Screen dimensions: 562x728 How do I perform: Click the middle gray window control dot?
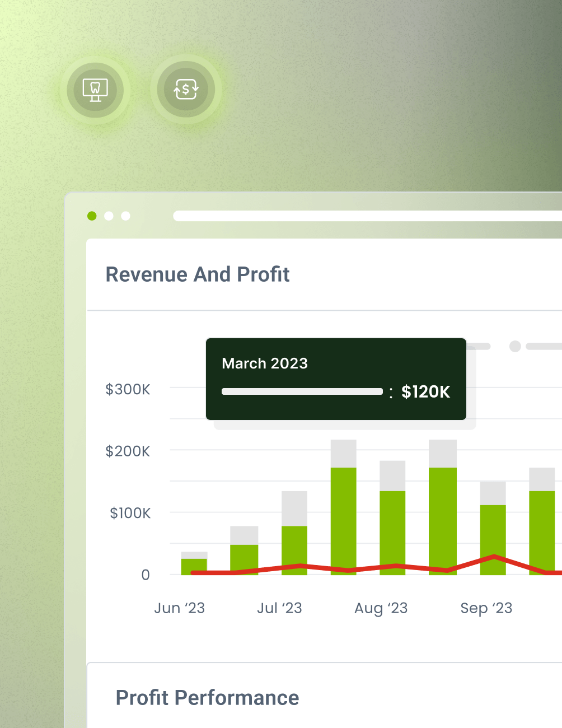click(x=109, y=216)
